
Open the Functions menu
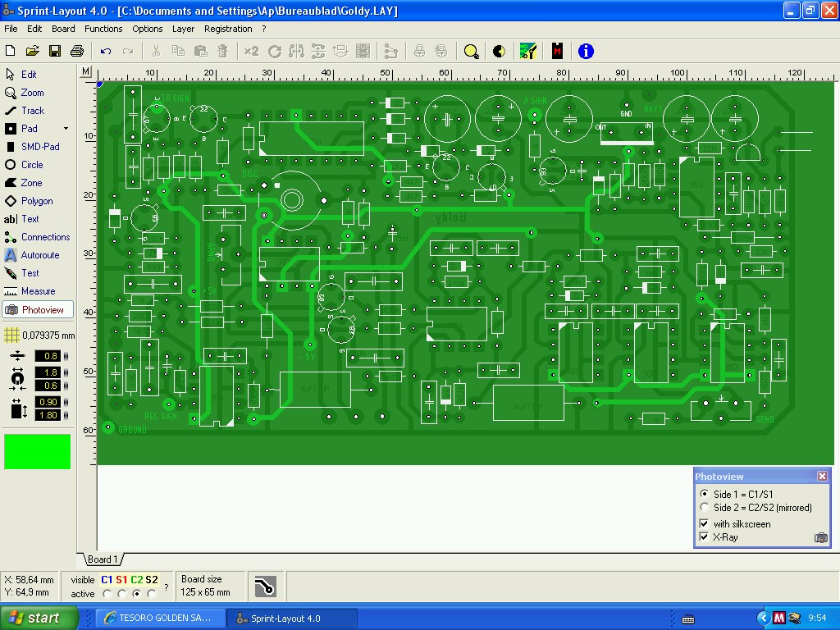pos(103,29)
